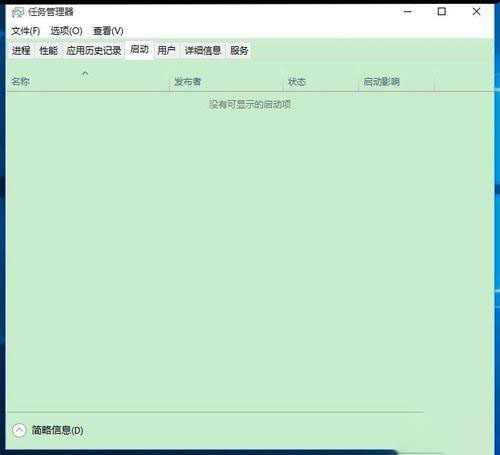Switch to the 应用历史记录 tab
Viewport: 500px width, 455px height.
(94, 51)
